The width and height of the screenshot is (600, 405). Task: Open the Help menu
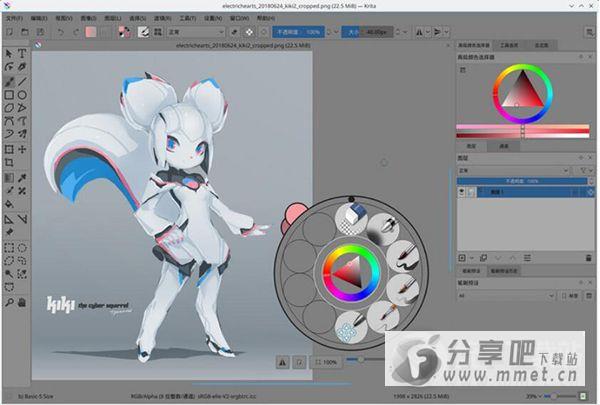coord(266,18)
